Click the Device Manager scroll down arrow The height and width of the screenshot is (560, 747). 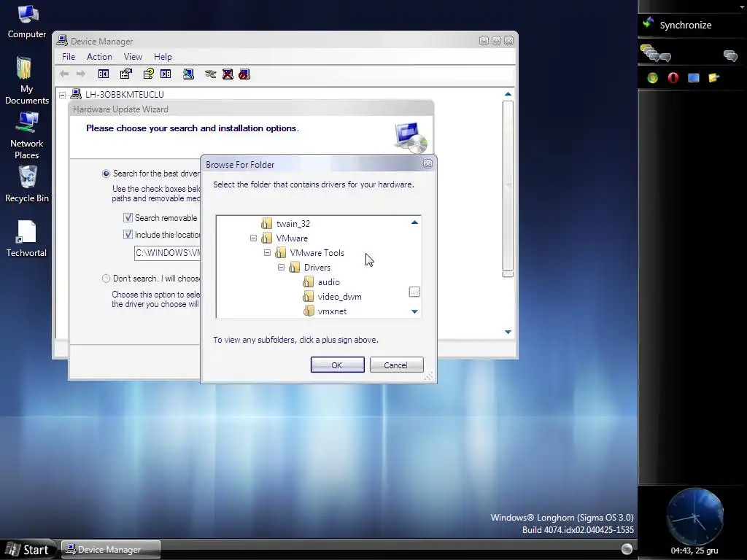(x=508, y=332)
